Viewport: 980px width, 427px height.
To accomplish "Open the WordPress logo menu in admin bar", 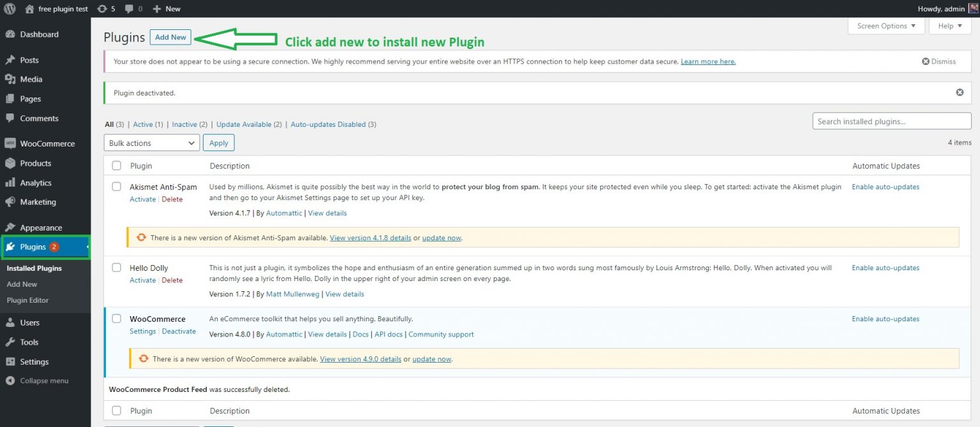I will click(10, 8).
